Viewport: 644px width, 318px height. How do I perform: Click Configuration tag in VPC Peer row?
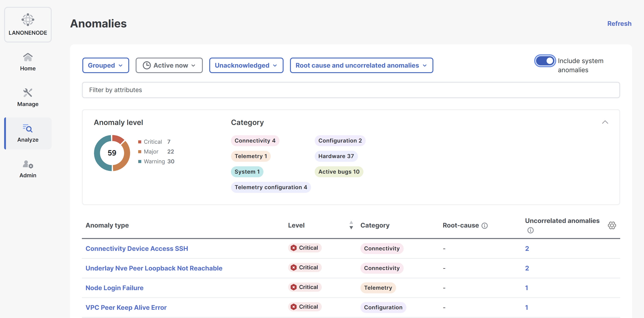(x=383, y=307)
